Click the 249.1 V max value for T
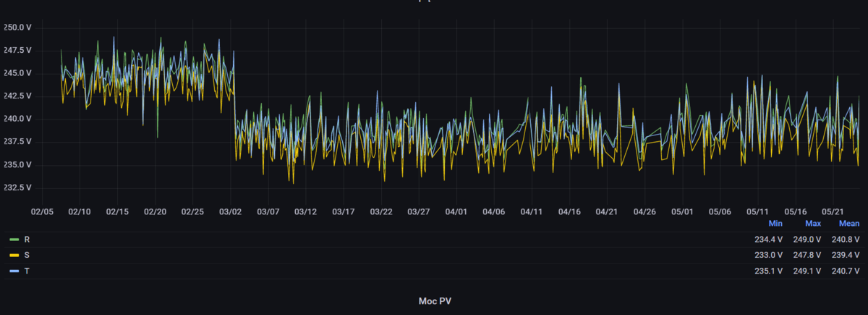Viewport: 868px width, 315px height. click(x=807, y=271)
